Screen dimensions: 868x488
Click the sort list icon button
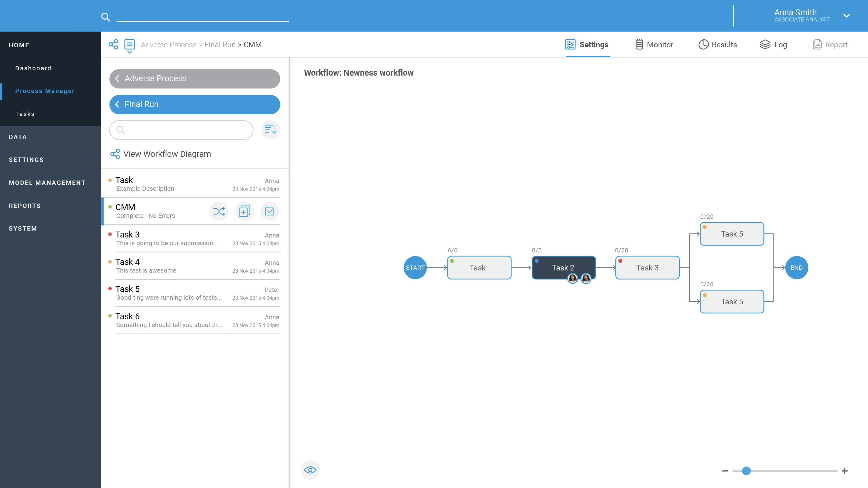[270, 129]
